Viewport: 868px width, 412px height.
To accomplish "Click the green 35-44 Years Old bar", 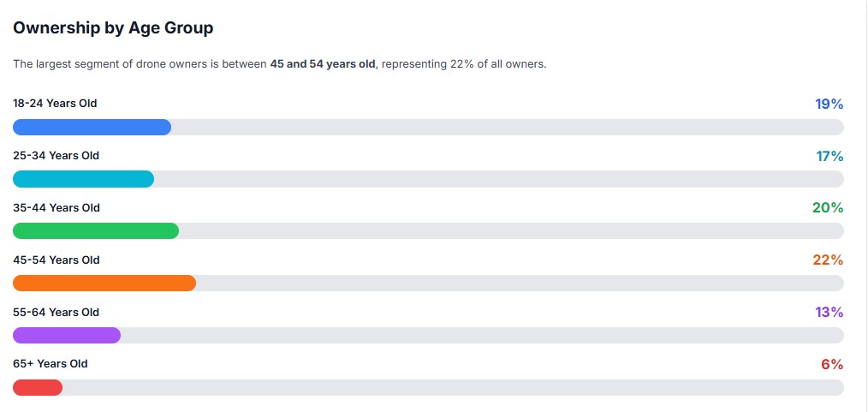I will 96,231.
